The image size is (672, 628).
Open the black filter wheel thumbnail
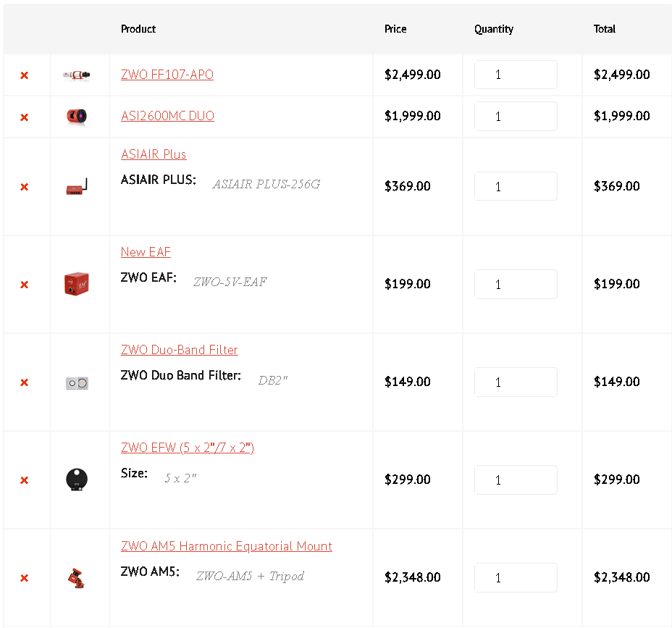click(x=77, y=480)
